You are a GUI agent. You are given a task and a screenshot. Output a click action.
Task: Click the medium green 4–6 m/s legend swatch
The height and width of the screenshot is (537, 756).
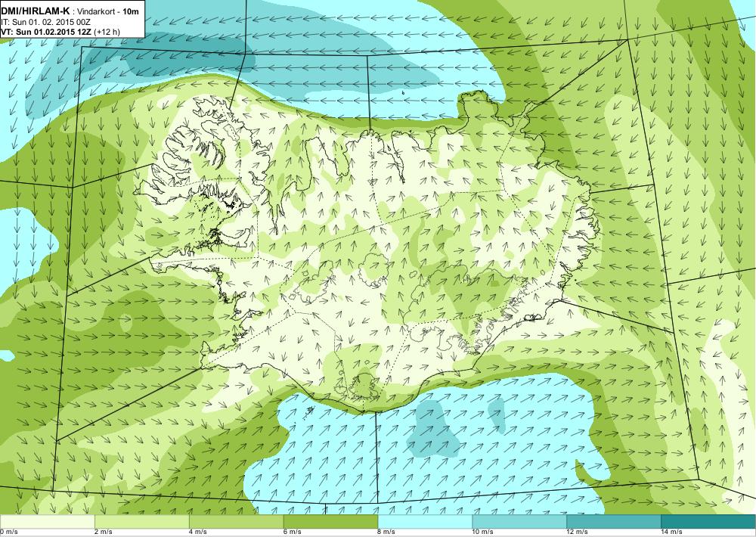click(x=236, y=521)
